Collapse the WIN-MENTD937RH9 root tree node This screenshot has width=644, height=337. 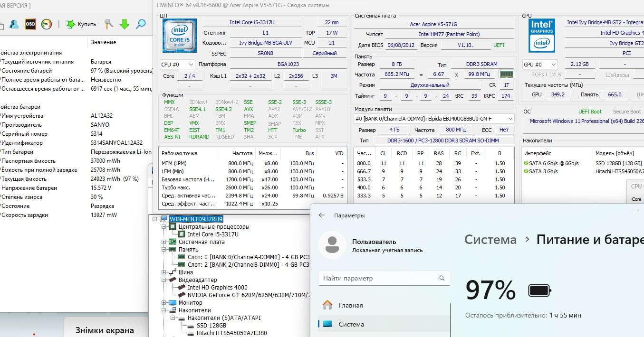pyautogui.click(x=155, y=219)
